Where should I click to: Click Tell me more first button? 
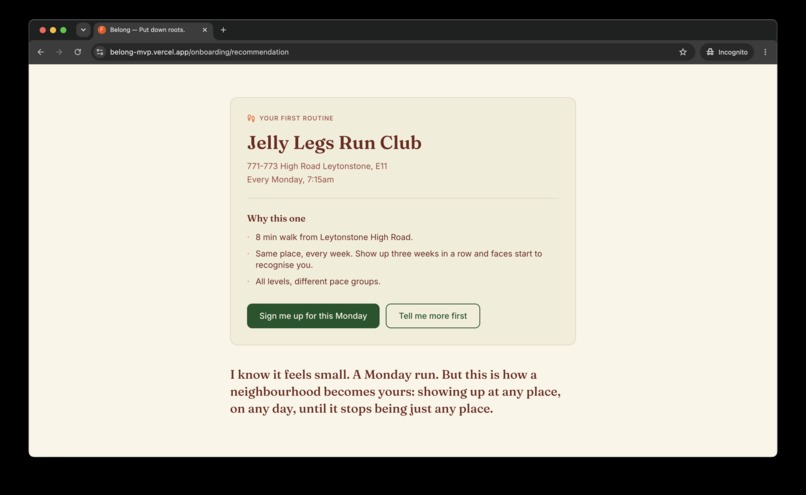433,316
